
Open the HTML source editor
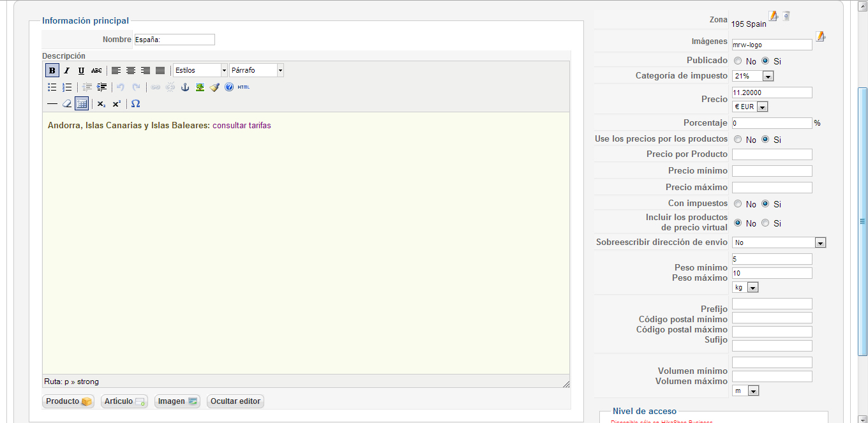pyautogui.click(x=244, y=87)
